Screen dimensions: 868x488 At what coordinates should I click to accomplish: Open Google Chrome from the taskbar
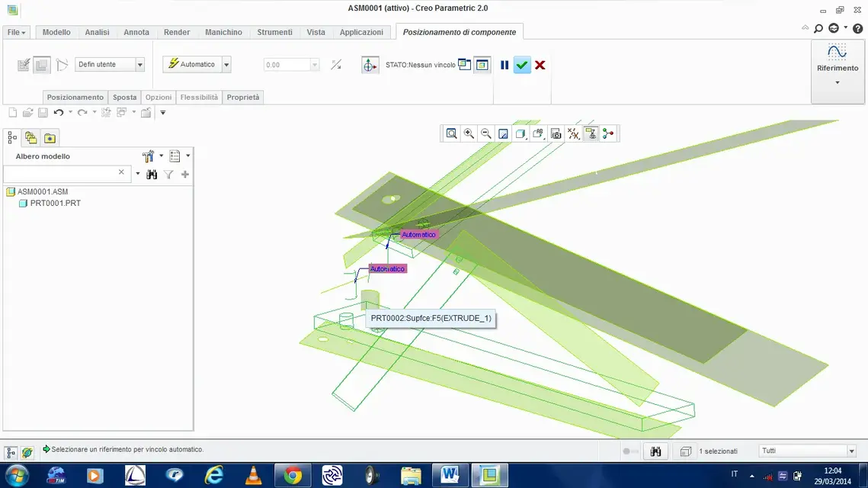tap(293, 476)
